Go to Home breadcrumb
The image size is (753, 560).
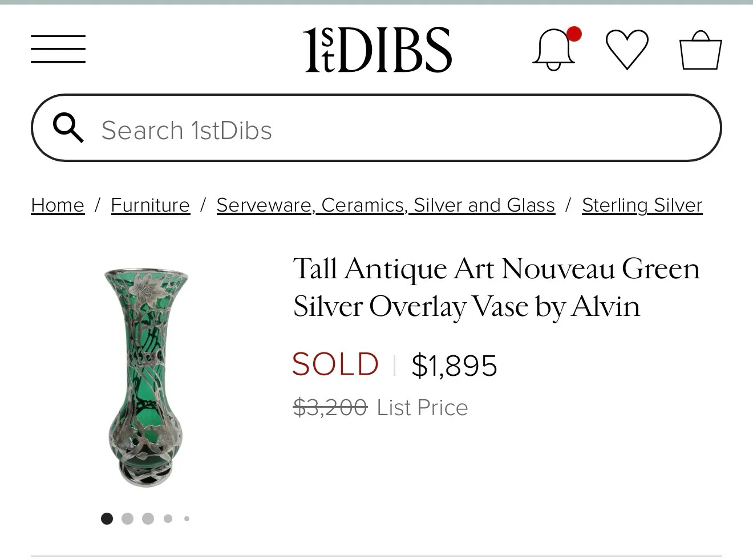[58, 205]
